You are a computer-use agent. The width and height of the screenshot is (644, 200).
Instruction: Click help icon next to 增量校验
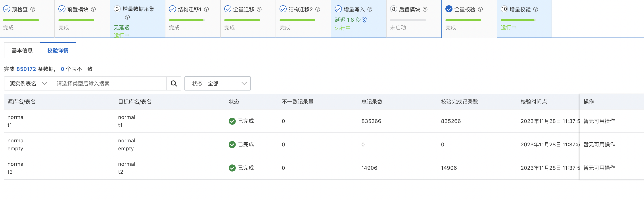click(x=535, y=9)
